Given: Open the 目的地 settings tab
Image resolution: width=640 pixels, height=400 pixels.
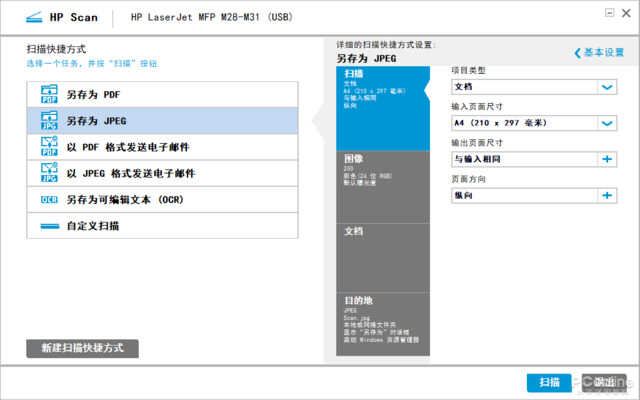Looking at the screenshot, I should coord(383,324).
